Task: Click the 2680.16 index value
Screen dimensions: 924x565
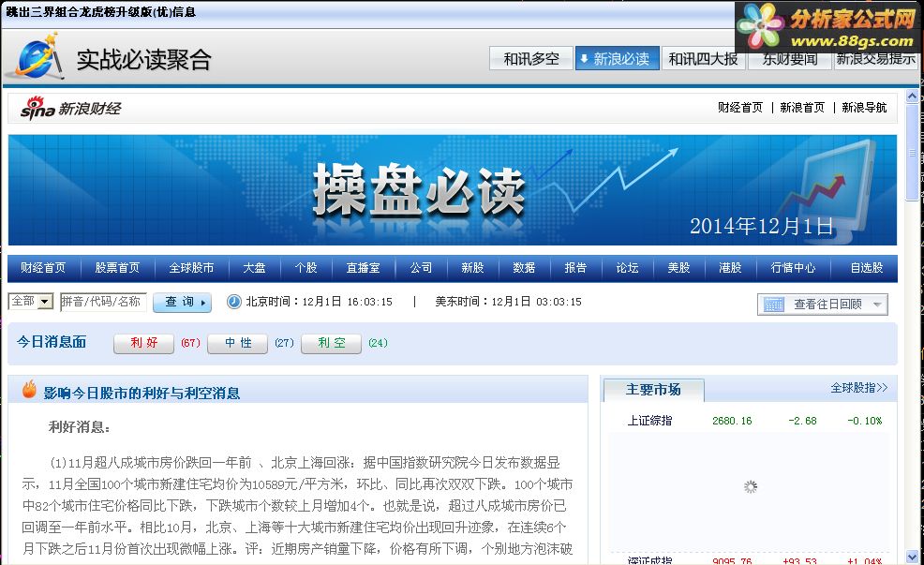Action: click(x=732, y=422)
